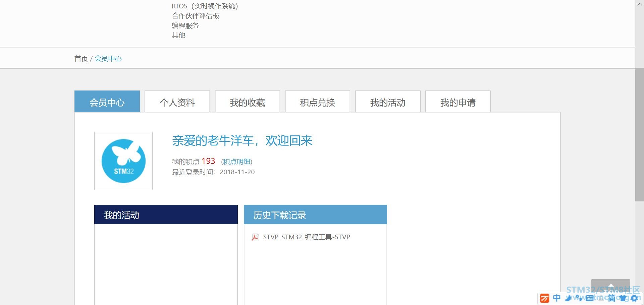Switch to the 我的申请 tab

(458, 102)
